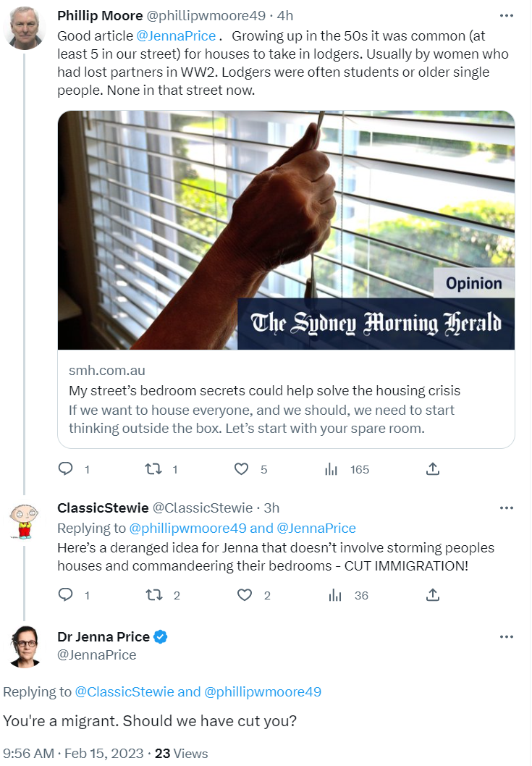Open Dr Jenna Price's profile name
532x766 pixels.
[104, 637]
